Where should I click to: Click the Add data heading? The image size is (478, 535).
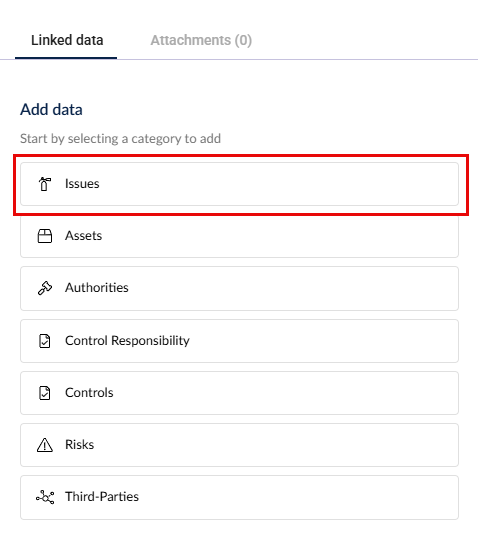[51, 110]
